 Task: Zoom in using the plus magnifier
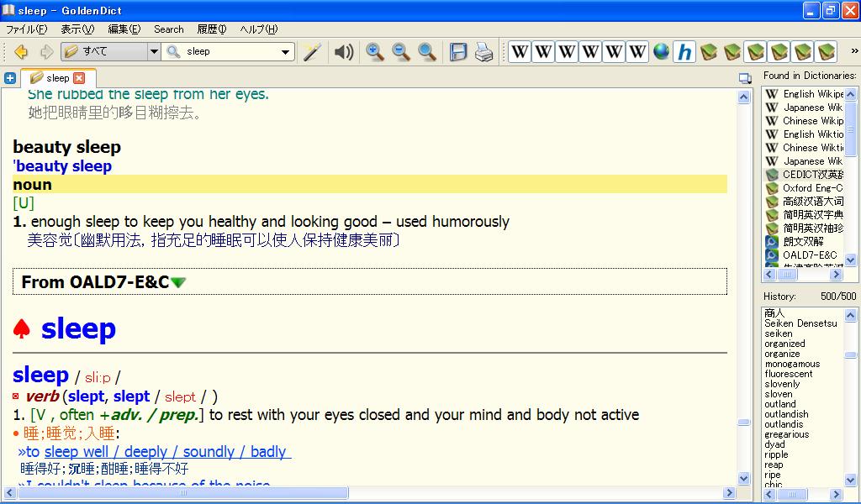tap(375, 52)
